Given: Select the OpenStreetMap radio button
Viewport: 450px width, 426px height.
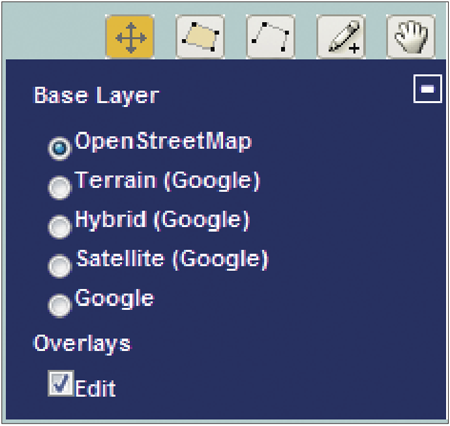Looking at the screenshot, I should (59, 148).
